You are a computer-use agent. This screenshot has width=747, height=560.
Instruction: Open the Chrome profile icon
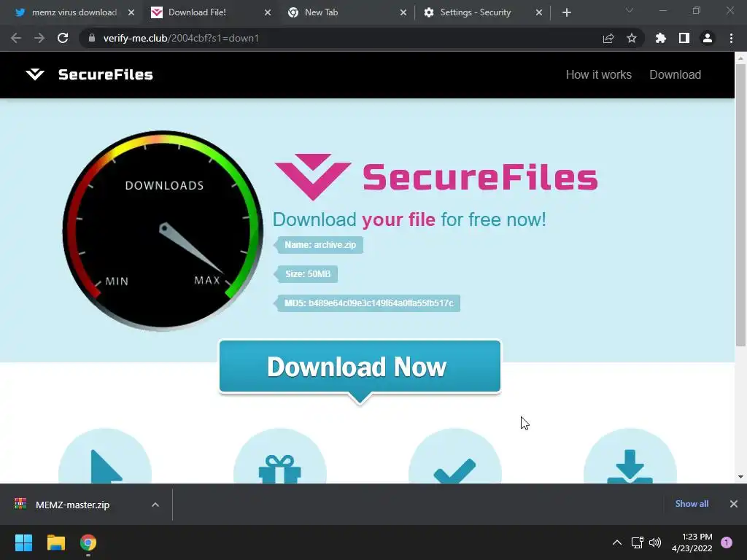(708, 38)
